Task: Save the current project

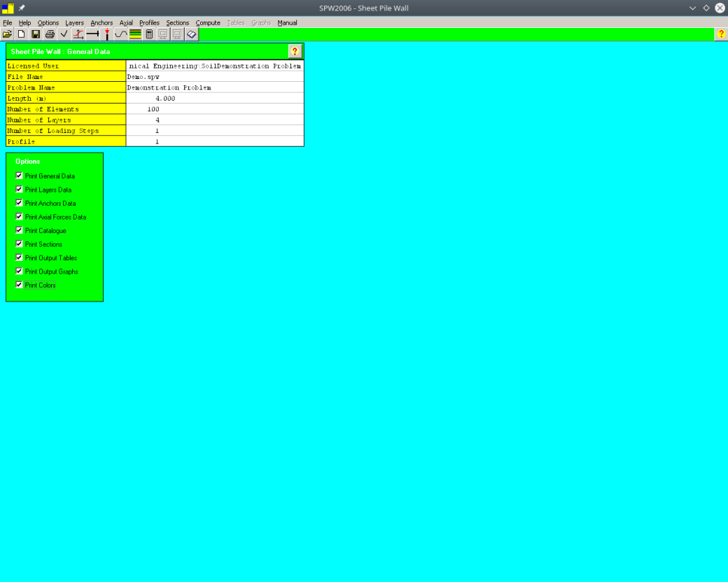Action: click(35, 34)
